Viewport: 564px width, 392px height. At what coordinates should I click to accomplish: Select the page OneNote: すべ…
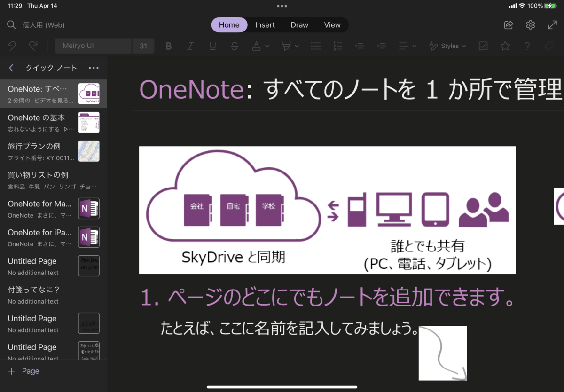[x=53, y=94]
